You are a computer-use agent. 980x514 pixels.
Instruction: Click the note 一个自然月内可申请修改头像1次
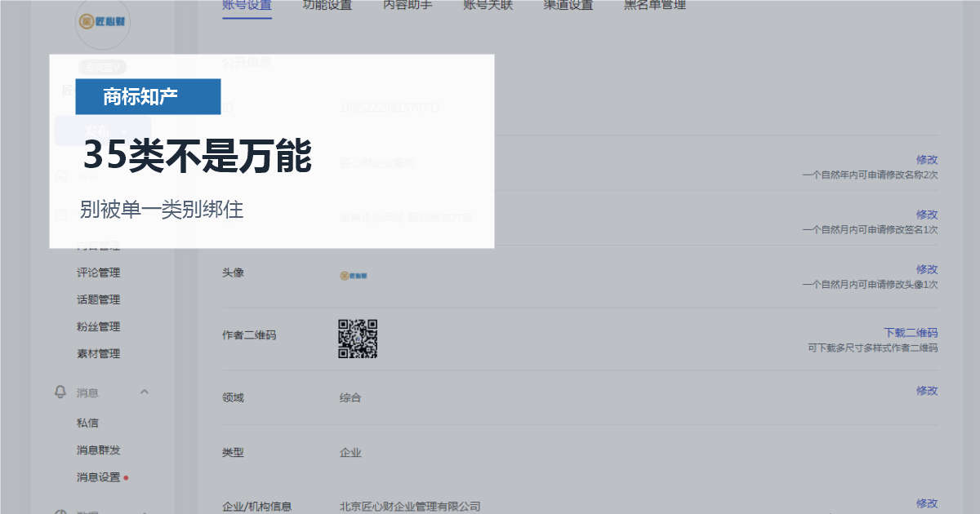point(870,285)
